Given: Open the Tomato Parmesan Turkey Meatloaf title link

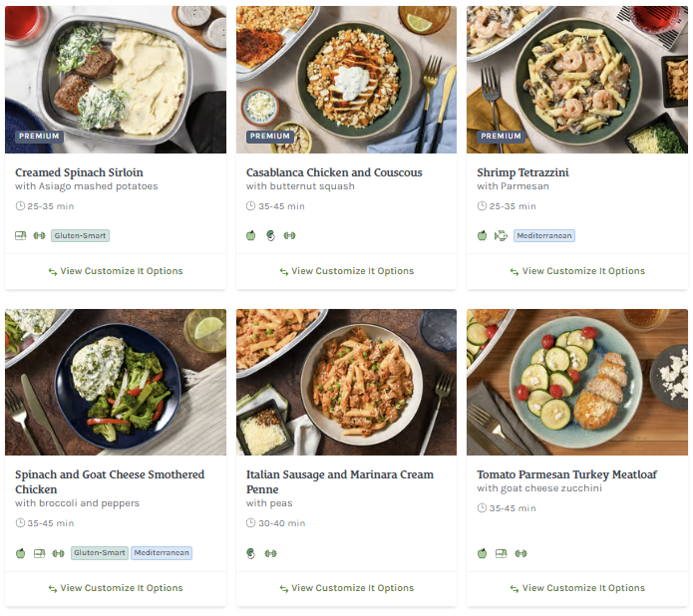Looking at the screenshot, I should tap(566, 475).
